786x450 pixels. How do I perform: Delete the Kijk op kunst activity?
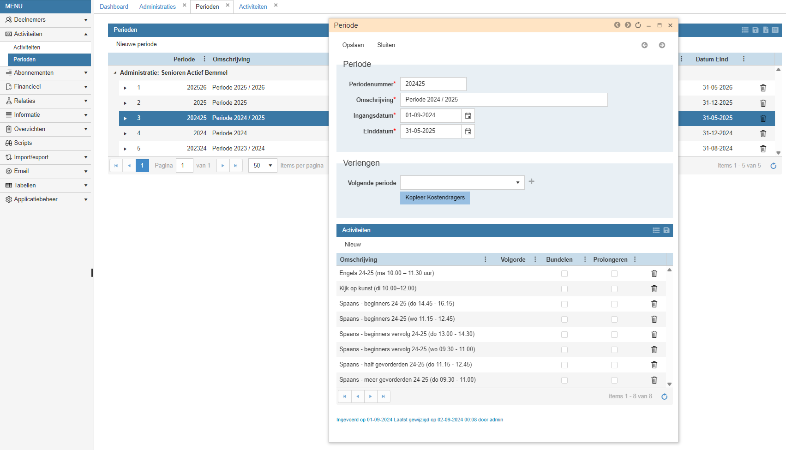tap(654, 288)
